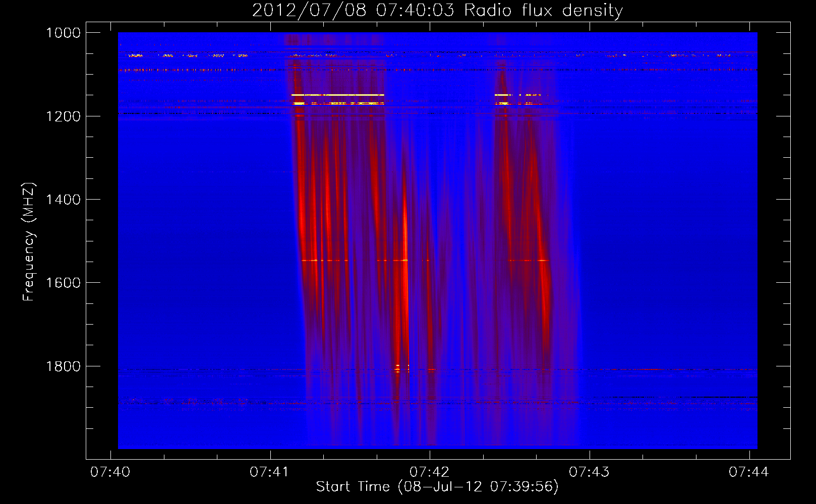Click the 1200 frequency tick label
Image resolution: width=816 pixels, height=504 pixels.
coord(63,116)
